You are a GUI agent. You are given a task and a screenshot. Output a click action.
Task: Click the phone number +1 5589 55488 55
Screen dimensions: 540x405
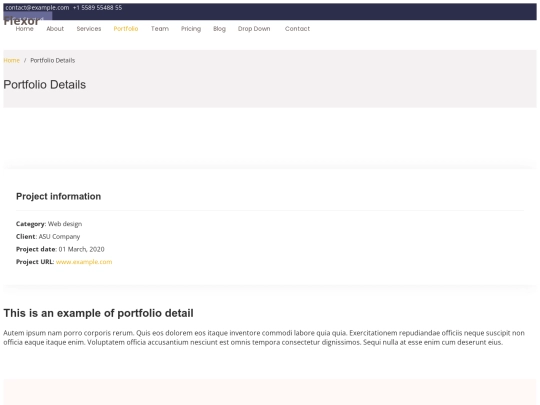[x=97, y=8]
